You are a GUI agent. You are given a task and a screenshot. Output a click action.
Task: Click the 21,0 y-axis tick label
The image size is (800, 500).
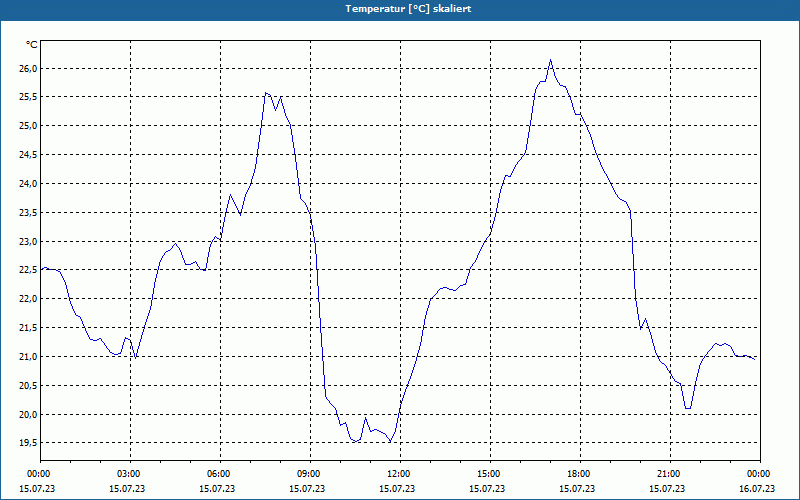coord(29,356)
